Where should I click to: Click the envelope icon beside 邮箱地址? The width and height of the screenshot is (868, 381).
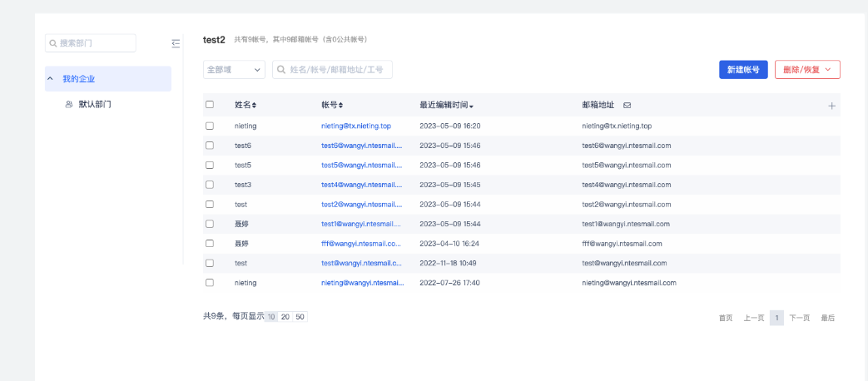click(627, 105)
